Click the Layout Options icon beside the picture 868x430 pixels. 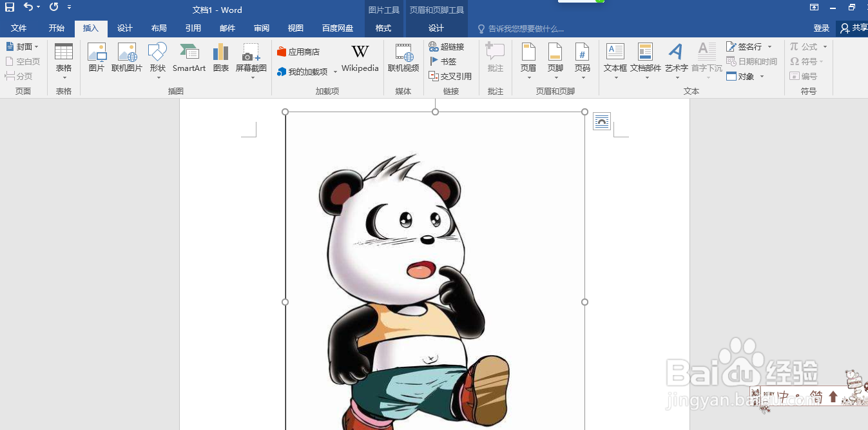pyautogui.click(x=602, y=121)
